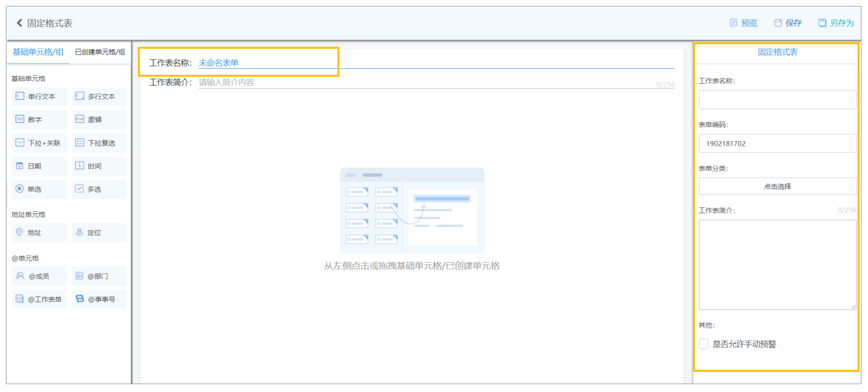Select the 单行文本 cell icon
The width and height of the screenshot is (868, 392).
[20, 96]
